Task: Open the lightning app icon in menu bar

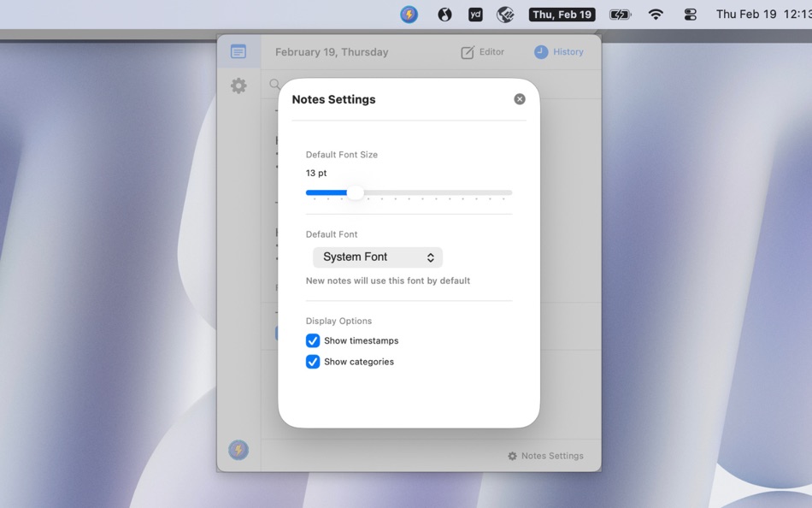Action: 409,14
